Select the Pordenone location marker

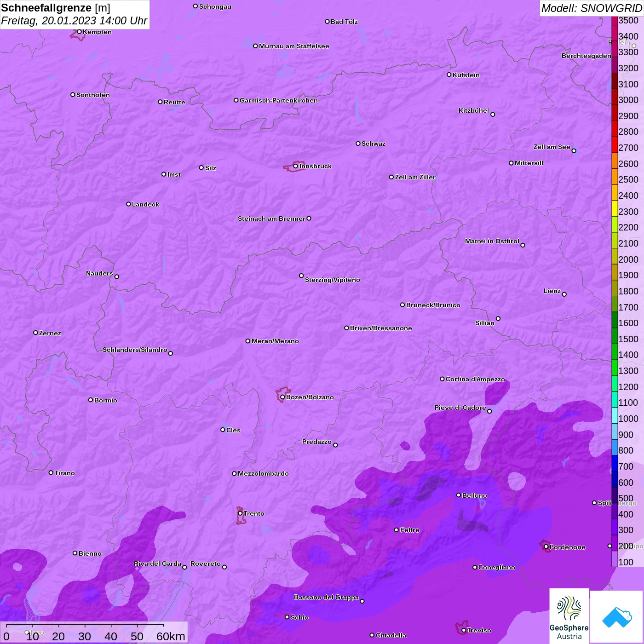(x=546, y=547)
